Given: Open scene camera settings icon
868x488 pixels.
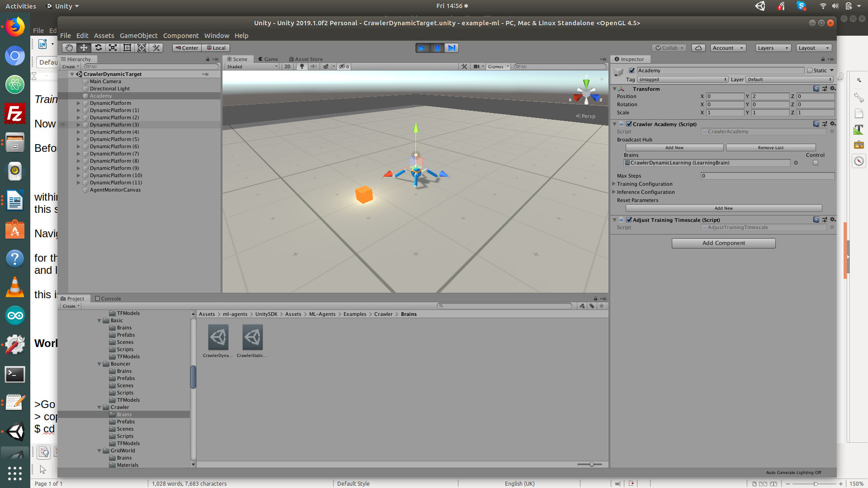Looking at the screenshot, I should pos(476,66).
